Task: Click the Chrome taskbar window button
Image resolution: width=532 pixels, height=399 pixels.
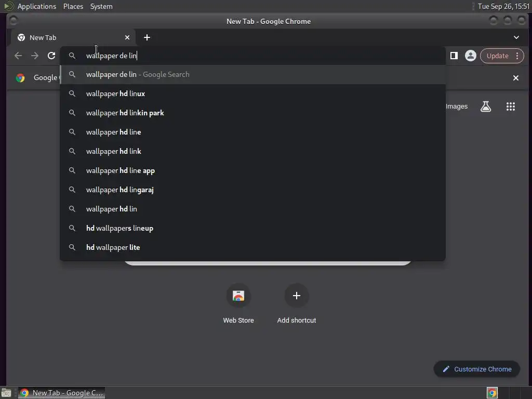Action: [61, 393]
